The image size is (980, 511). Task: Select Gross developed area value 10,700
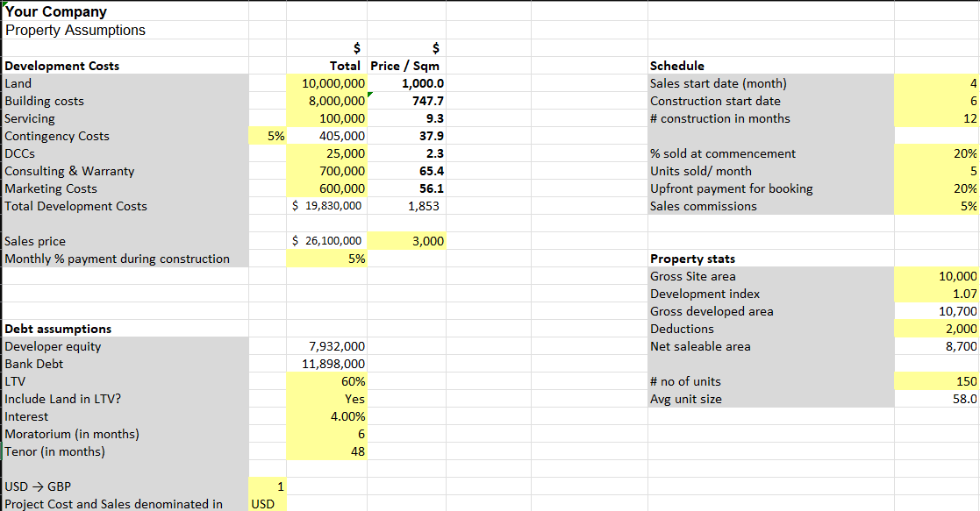point(937,311)
